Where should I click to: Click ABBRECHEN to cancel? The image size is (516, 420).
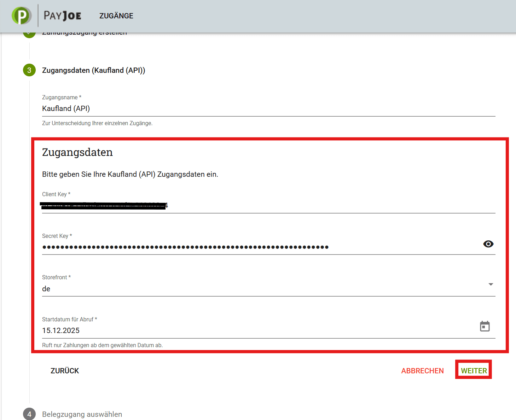pyautogui.click(x=422, y=371)
